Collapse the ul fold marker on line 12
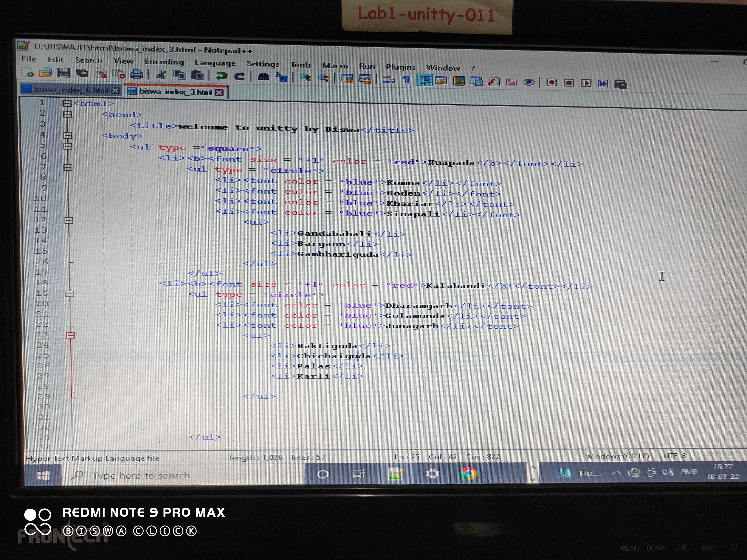747x560 pixels. (69, 220)
